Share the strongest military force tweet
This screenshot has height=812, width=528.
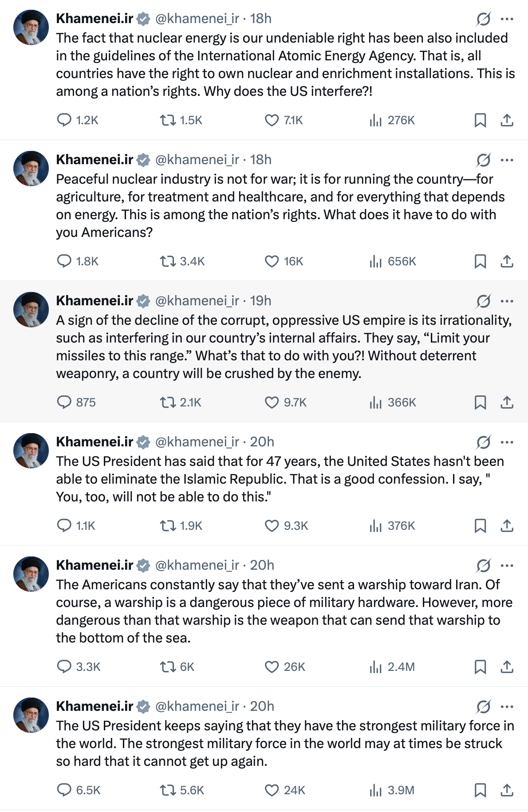coord(507,790)
